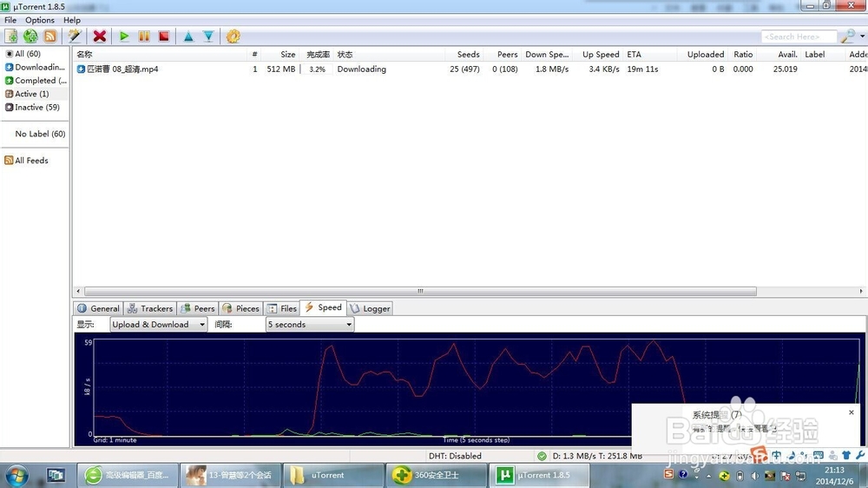Click the Search Here input field

(x=799, y=36)
